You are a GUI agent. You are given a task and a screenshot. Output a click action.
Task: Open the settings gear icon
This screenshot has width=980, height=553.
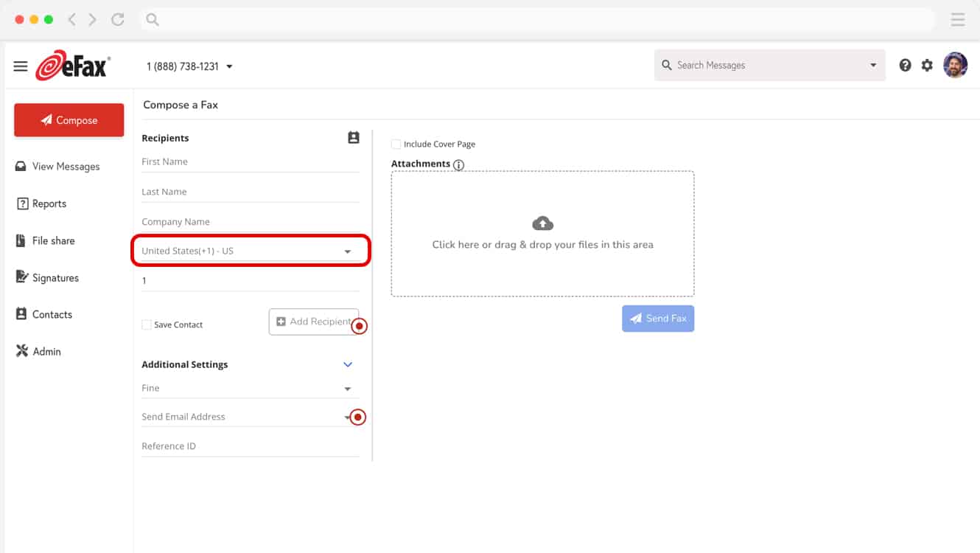coord(927,65)
